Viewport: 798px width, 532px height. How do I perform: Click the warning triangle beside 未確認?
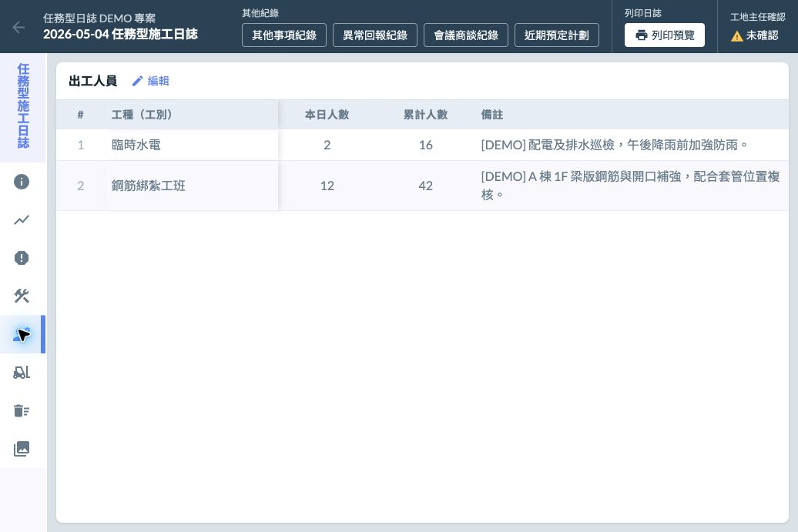(736, 36)
